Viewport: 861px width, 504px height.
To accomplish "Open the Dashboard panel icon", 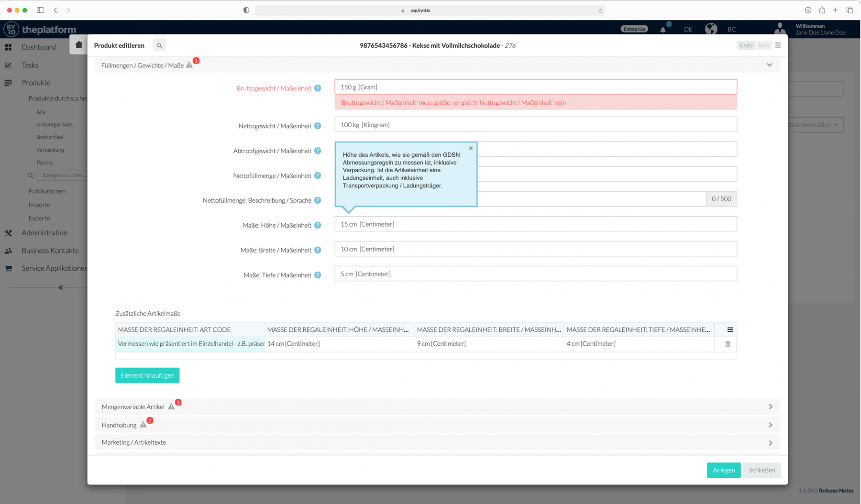I will (8, 47).
